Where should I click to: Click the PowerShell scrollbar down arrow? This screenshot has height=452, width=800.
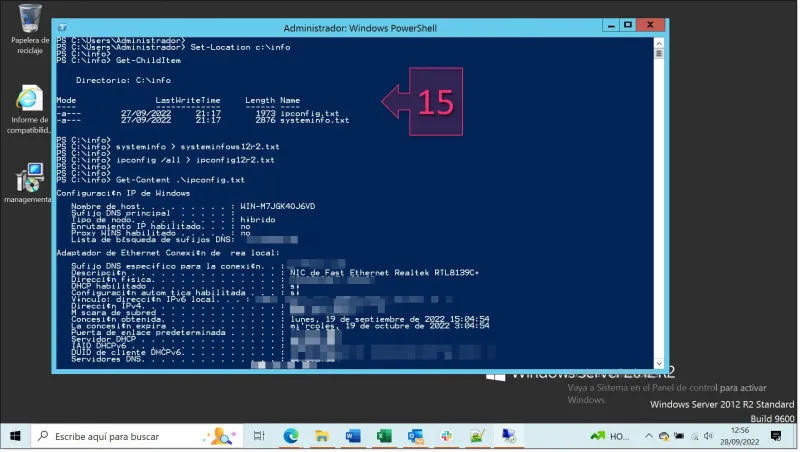[660, 363]
